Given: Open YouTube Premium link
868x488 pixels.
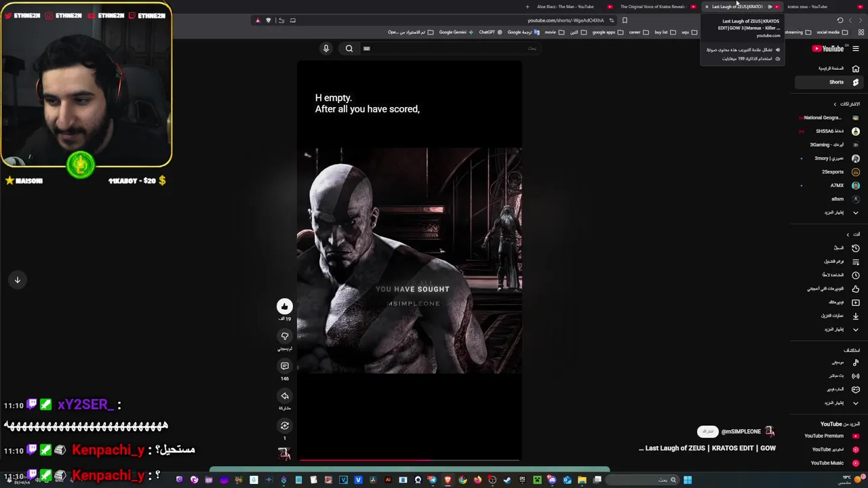Looking at the screenshot, I should tap(828, 436).
